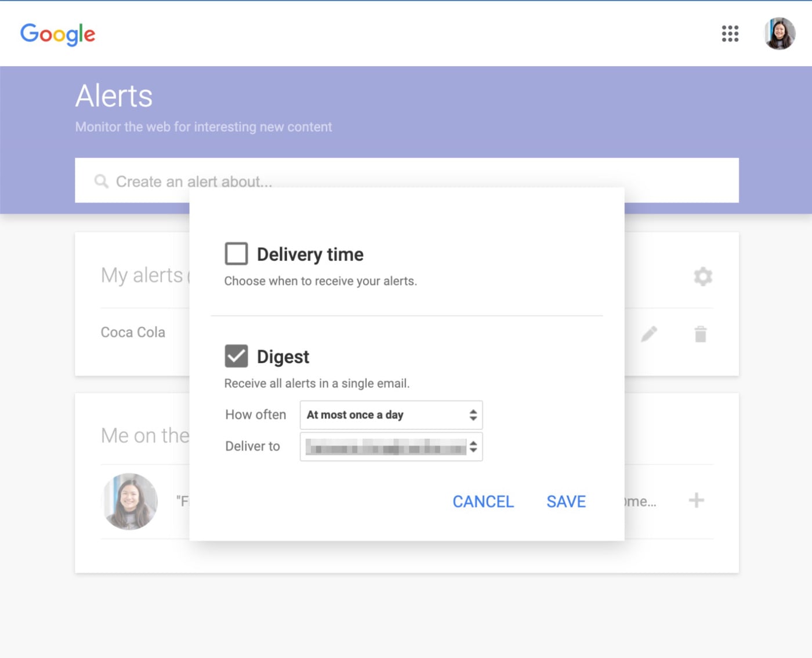The width and height of the screenshot is (812, 658).
Task: Uncheck Digest to receive alerts separately
Action: [236, 356]
